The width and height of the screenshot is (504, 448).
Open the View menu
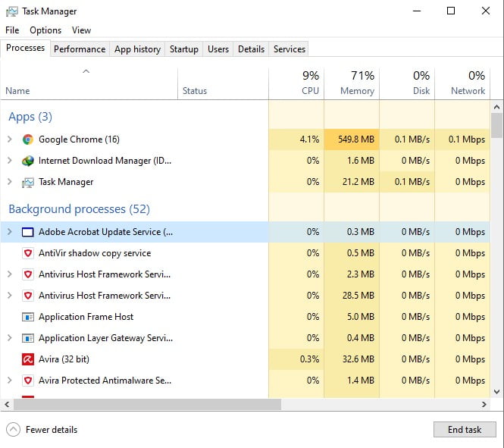pyautogui.click(x=81, y=30)
